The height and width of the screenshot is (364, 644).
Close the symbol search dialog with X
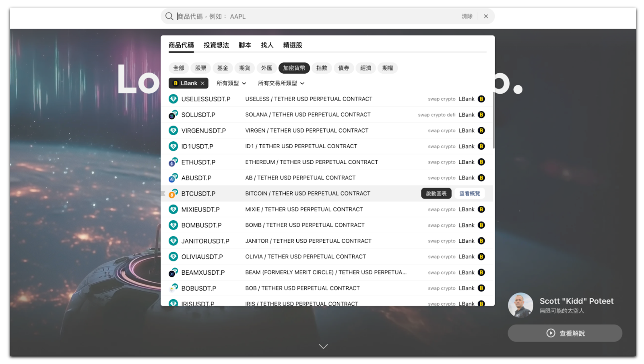486,16
